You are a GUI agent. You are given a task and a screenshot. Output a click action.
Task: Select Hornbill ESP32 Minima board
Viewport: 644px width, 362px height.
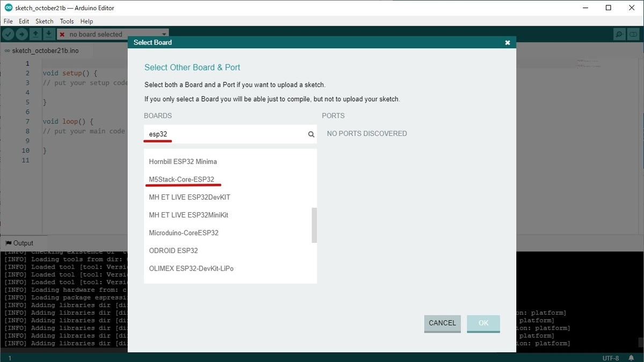tap(230, 162)
